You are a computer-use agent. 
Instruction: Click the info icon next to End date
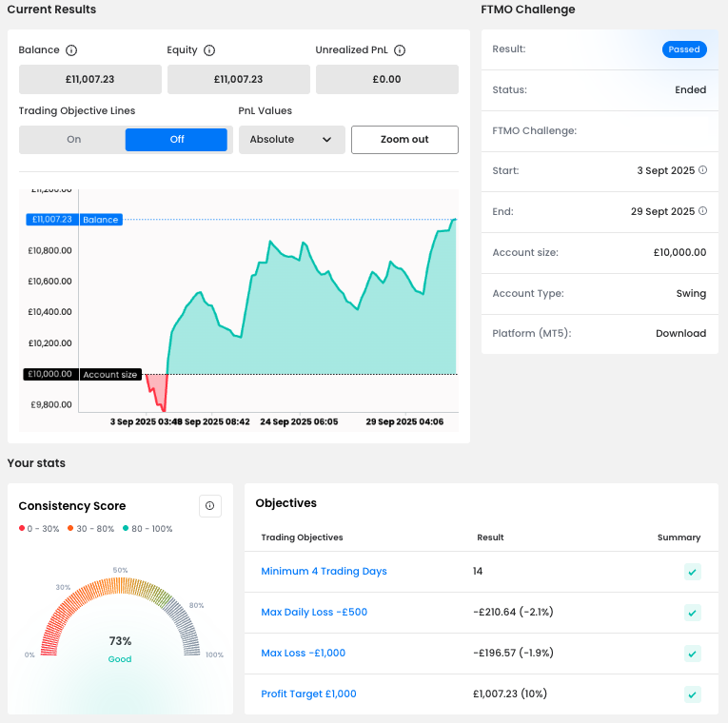[703, 211]
